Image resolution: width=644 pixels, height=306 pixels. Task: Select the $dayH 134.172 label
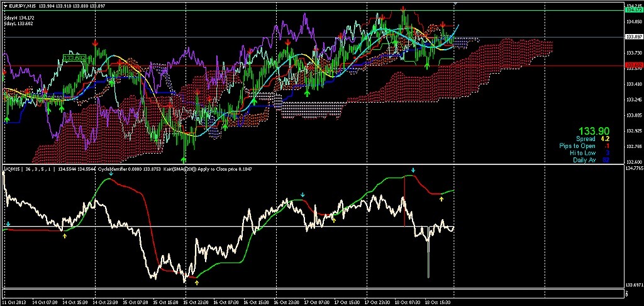click(18, 18)
